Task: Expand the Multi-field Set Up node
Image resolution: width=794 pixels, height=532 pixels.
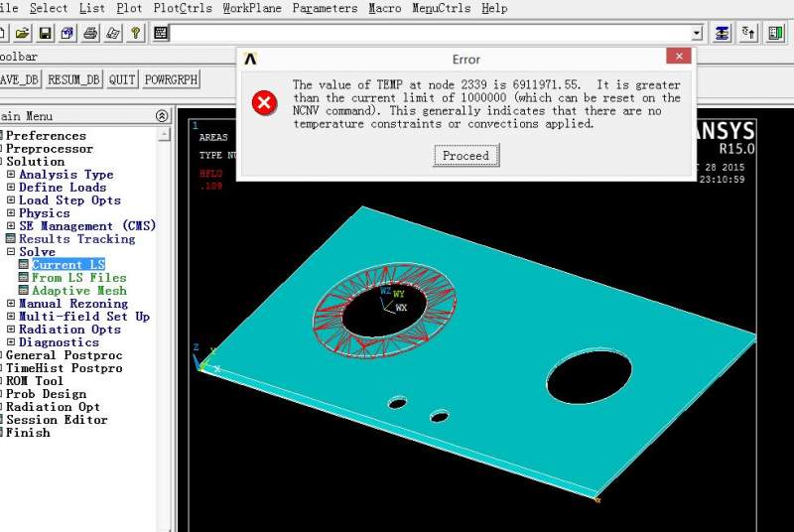Action: pos(11,316)
